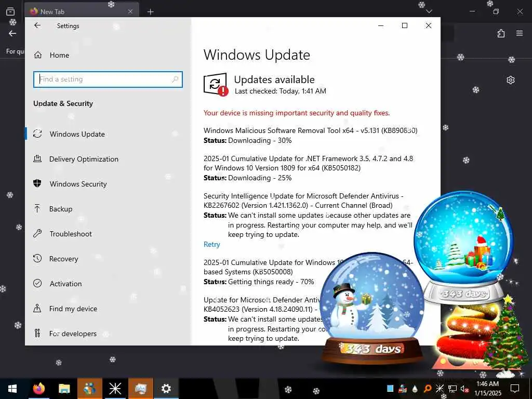Click the muted volume tray icon
The height and width of the screenshot is (399, 532).
coord(464,389)
